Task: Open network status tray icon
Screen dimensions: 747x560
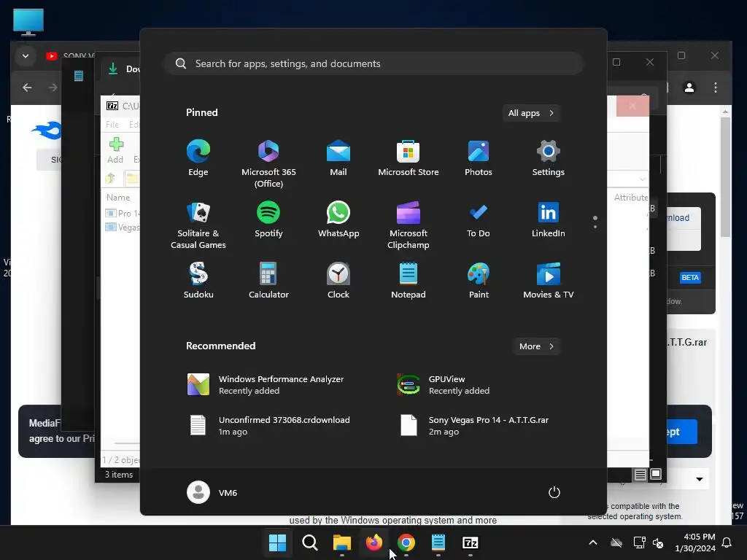Action: click(639, 542)
